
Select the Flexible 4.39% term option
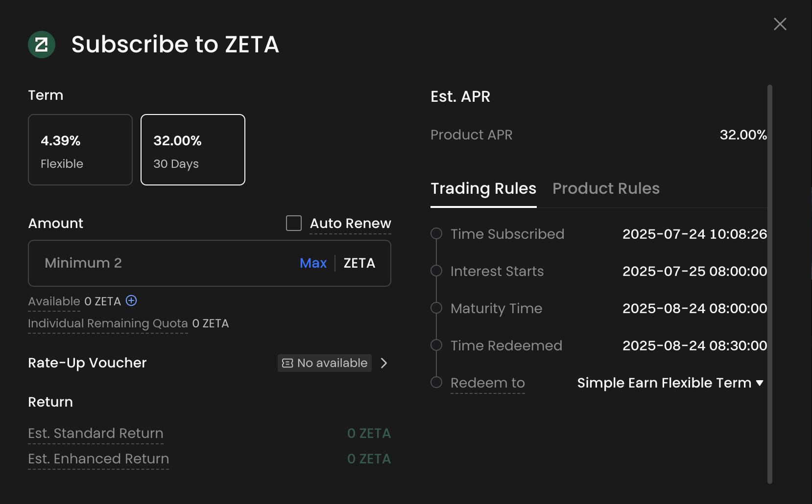[x=80, y=150]
